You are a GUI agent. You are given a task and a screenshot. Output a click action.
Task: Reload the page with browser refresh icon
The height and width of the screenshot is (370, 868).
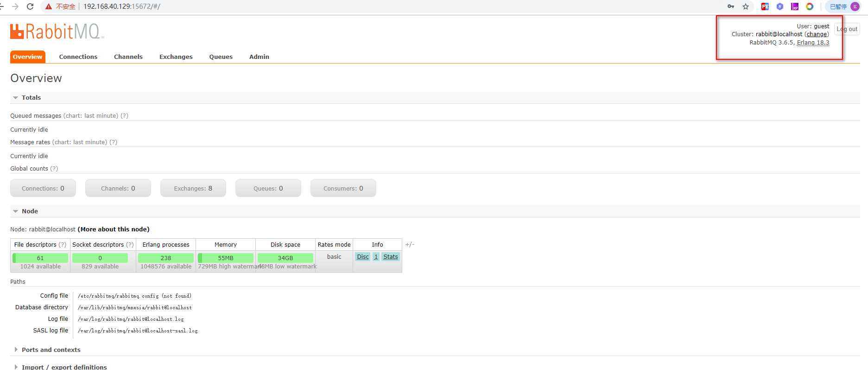click(30, 6)
